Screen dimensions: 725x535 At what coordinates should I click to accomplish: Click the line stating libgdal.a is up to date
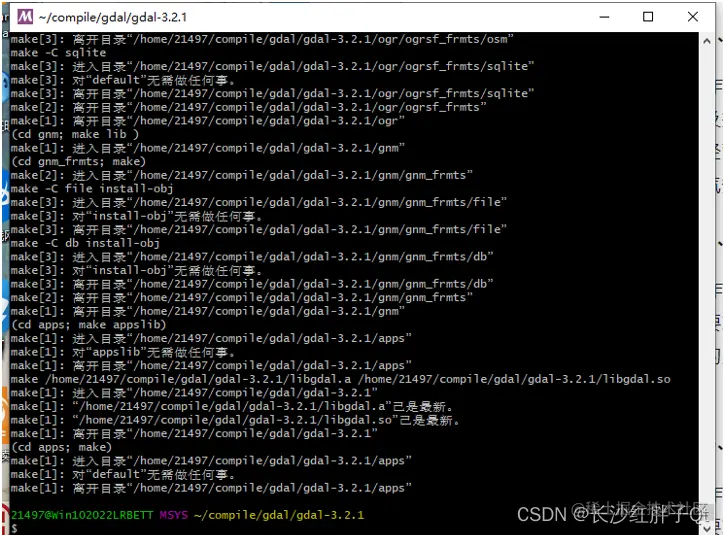pyautogui.click(x=232, y=406)
